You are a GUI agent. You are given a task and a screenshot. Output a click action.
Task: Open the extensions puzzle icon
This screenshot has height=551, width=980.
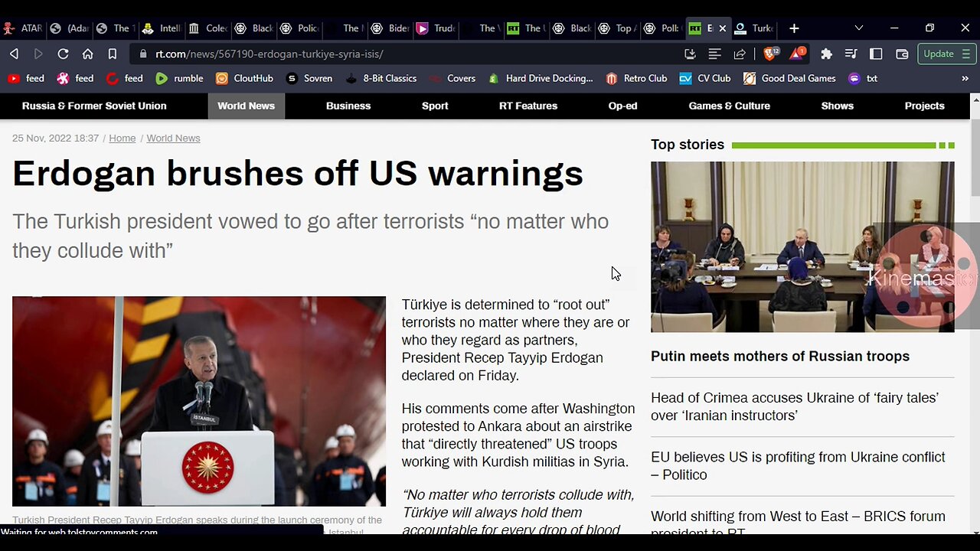point(826,54)
